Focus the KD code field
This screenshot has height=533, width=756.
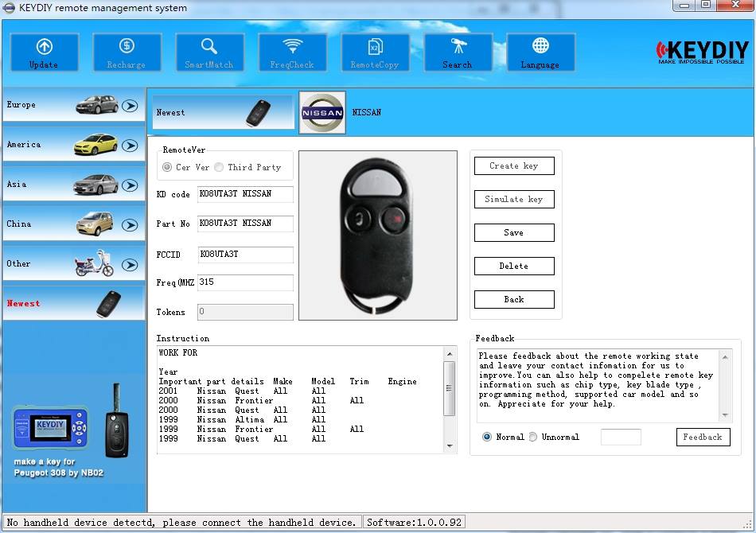coord(245,194)
